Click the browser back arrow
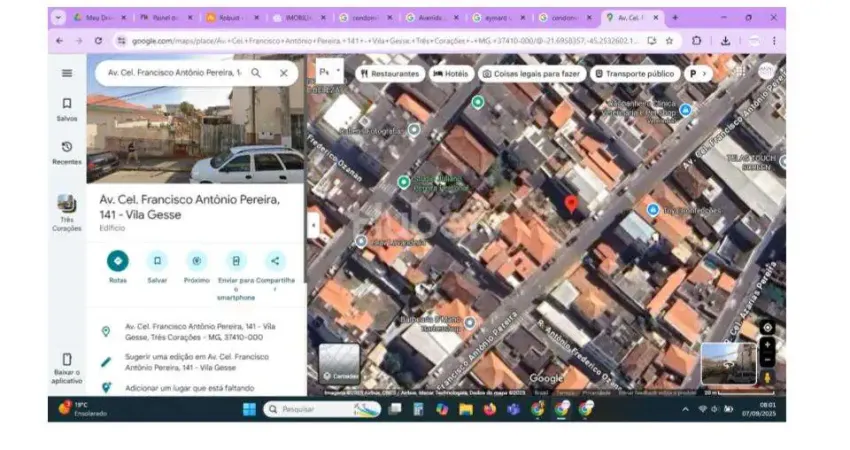The height and width of the screenshot is (450, 850). (60, 41)
